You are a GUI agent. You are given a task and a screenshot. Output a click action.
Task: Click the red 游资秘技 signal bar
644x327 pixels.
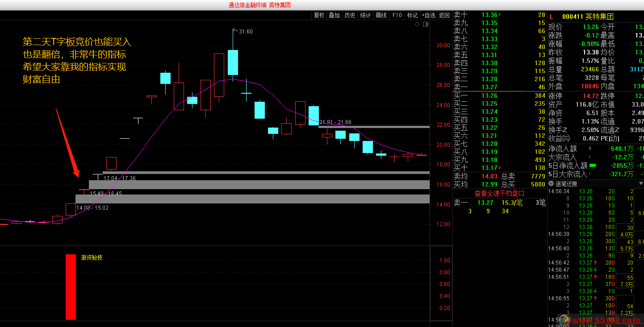click(x=71, y=287)
